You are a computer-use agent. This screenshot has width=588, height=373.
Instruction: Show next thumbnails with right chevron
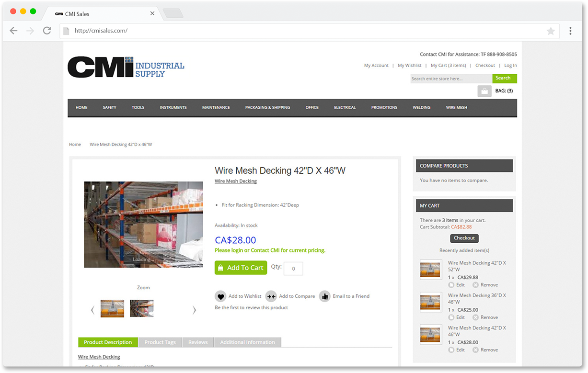click(x=194, y=310)
